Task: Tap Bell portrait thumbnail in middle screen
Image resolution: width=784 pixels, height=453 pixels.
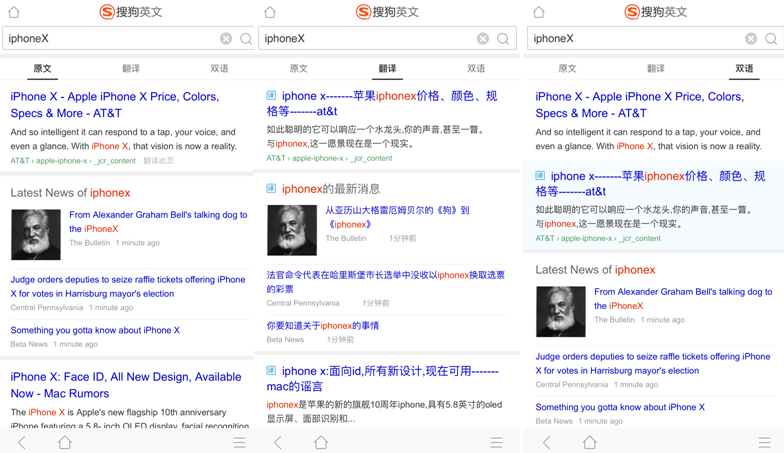Action: (292, 230)
